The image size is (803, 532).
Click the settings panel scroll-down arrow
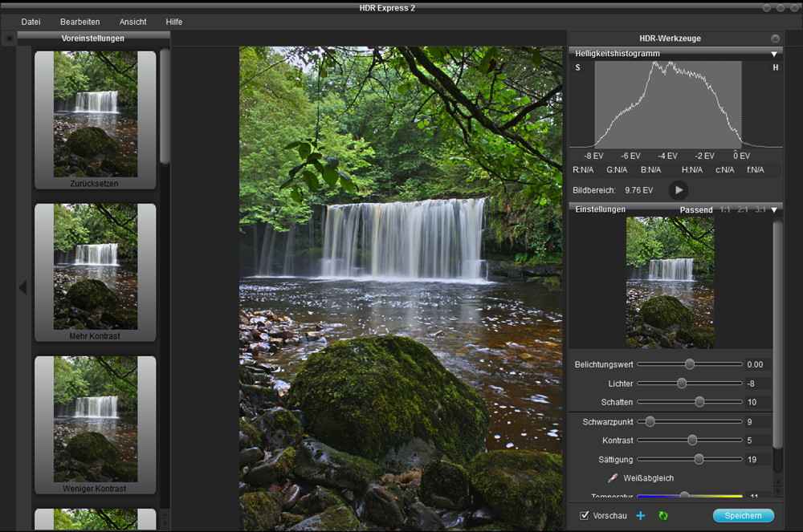point(777,492)
